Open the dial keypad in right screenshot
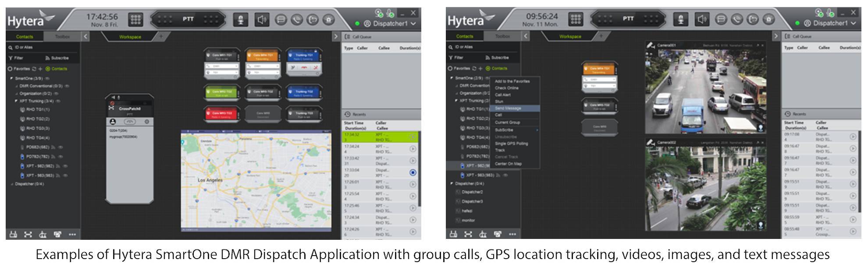868x270 pixels. [x=576, y=19]
